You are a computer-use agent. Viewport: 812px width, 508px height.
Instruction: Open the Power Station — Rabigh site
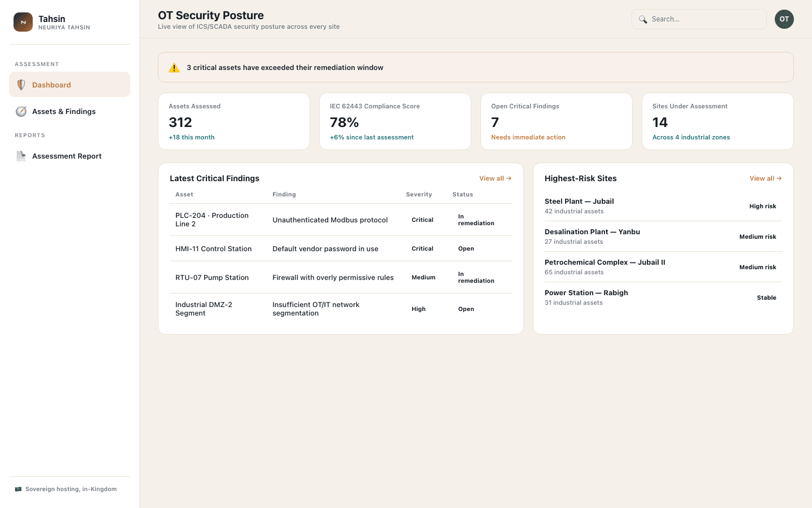663,297
